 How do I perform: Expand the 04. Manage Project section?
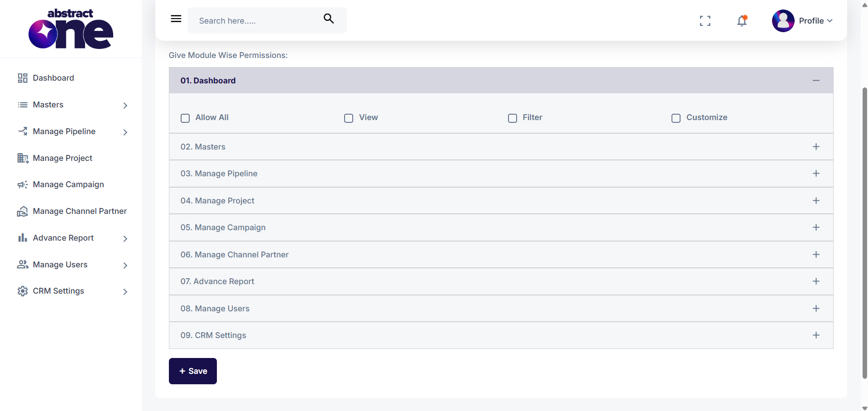pyautogui.click(x=816, y=201)
